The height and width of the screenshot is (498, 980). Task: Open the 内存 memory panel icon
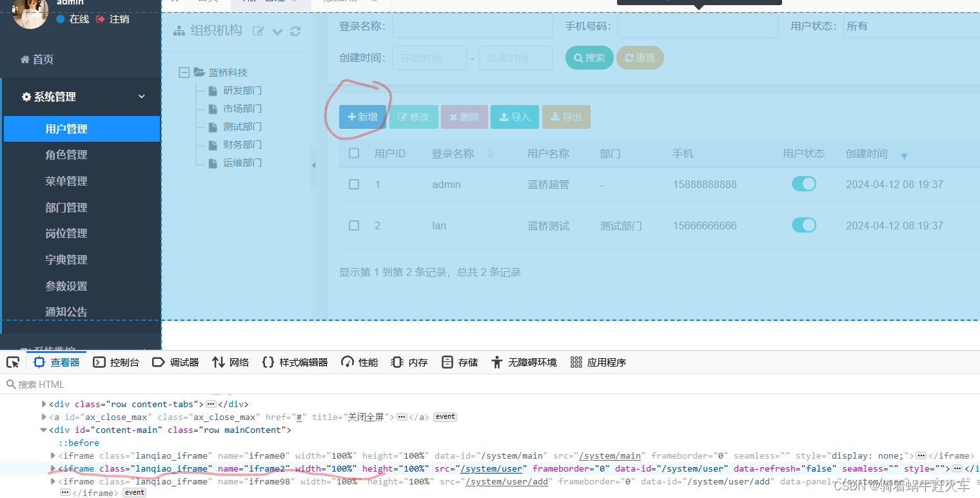[x=397, y=362]
